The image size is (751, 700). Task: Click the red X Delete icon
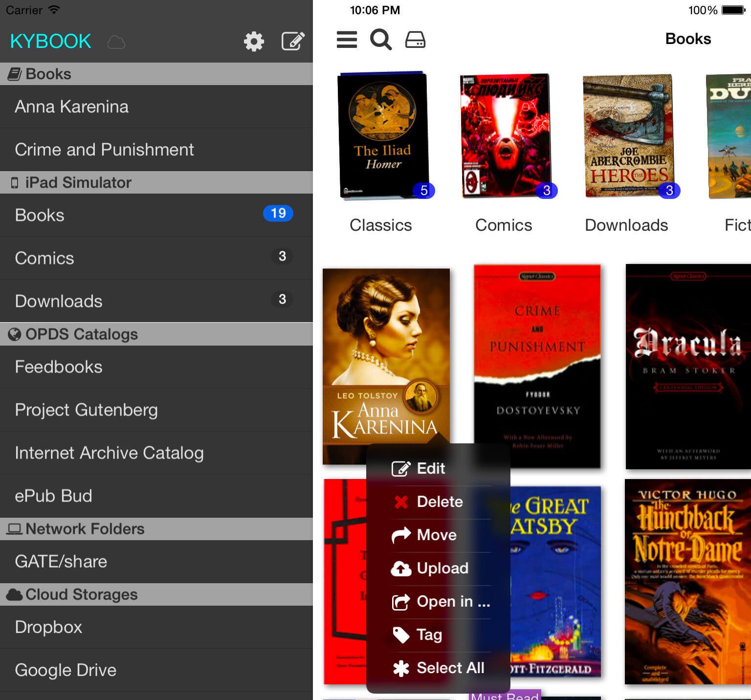click(401, 502)
